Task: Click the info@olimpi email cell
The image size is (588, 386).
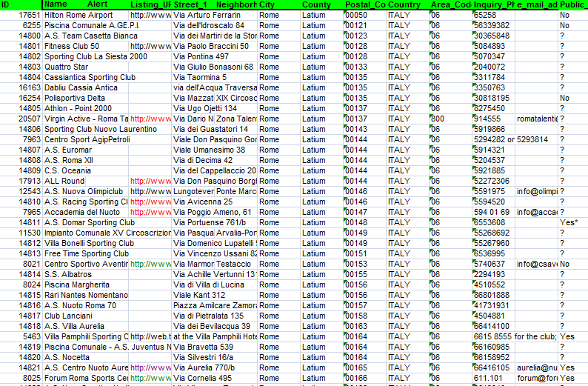Action: tap(537, 191)
